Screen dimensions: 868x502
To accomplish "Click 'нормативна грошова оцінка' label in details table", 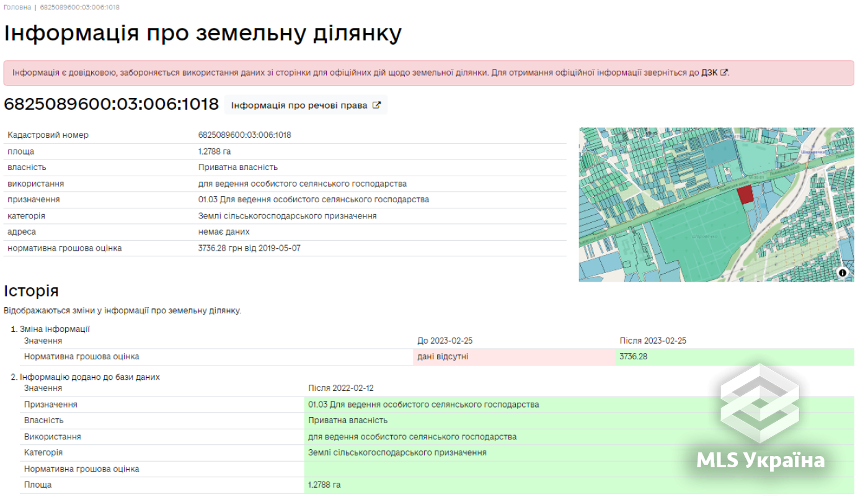I will pyautogui.click(x=64, y=248).
